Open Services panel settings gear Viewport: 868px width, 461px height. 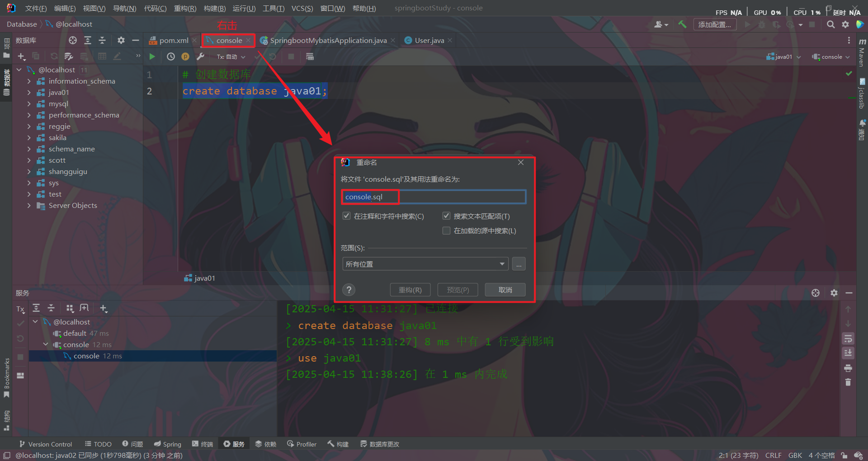[x=834, y=293]
